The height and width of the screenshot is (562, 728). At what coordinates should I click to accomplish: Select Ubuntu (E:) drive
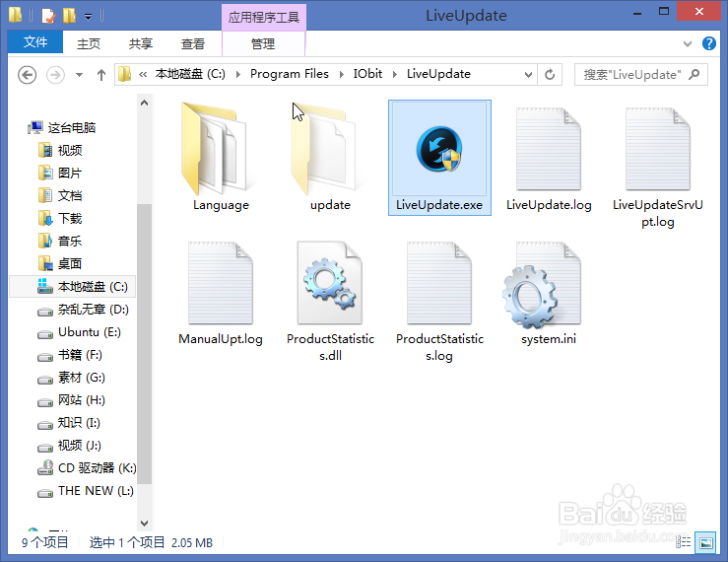pos(80,332)
